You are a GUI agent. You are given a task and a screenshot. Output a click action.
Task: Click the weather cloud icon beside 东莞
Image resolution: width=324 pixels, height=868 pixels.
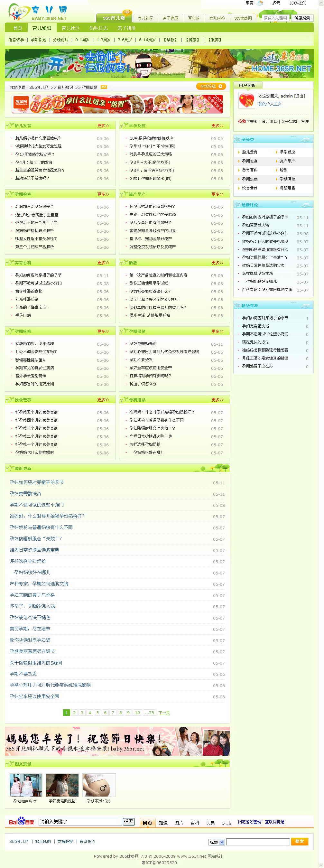(x=260, y=3)
